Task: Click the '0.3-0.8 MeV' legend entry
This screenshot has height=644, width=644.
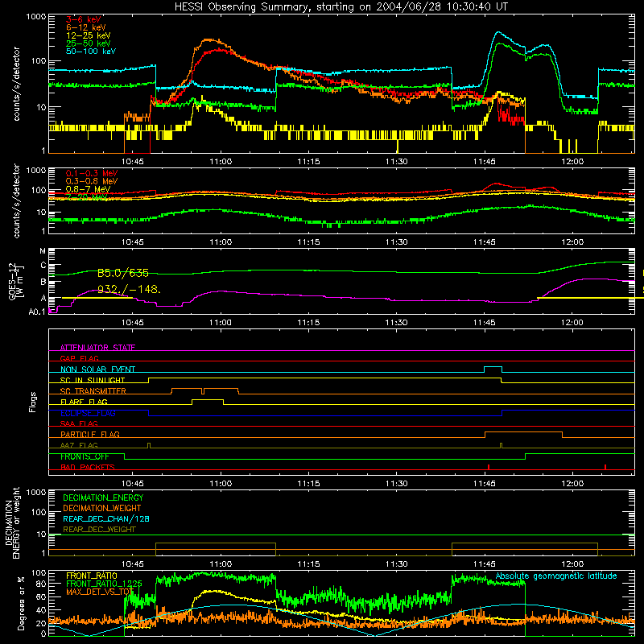Action: [92, 181]
